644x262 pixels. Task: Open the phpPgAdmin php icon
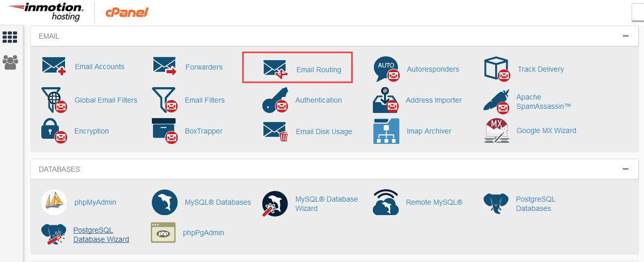tap(163, 233)
